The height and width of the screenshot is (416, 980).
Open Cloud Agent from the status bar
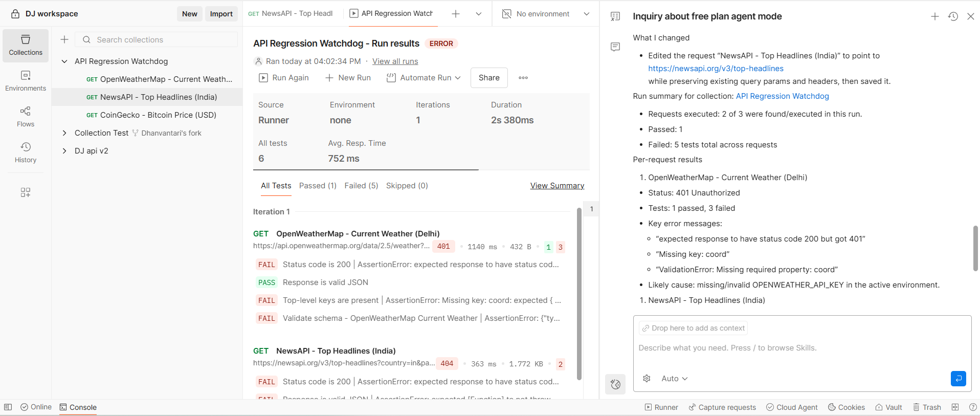pos(792,407)
